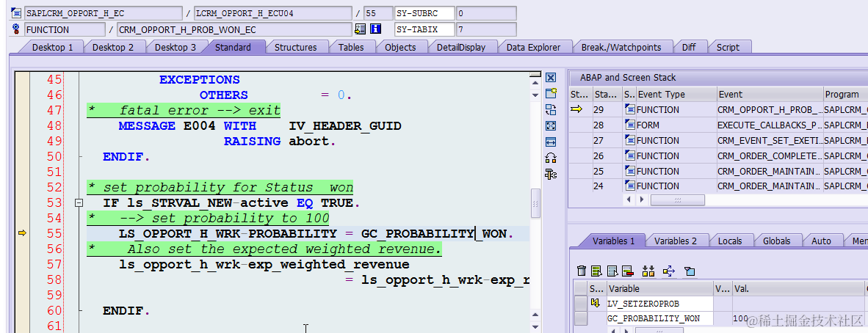
Task: Click the stack table horizontal scrollbar thumb
Action: (x=678, y=199)
